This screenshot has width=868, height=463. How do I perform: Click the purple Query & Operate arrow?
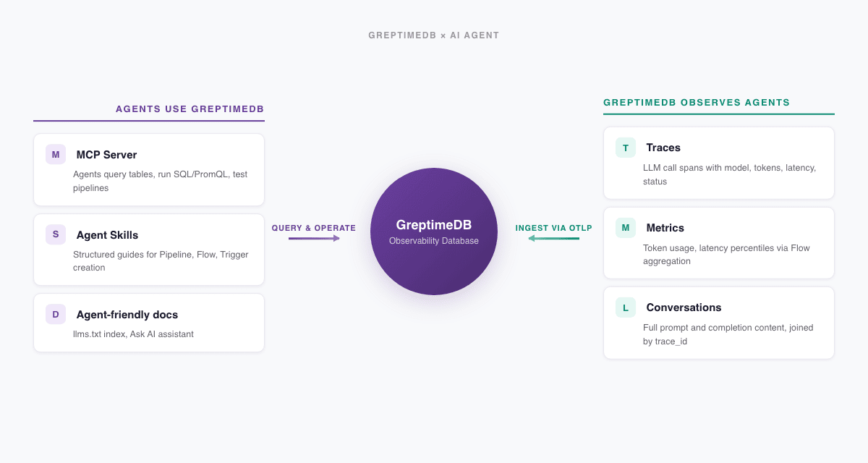pyautogui.click(x=314, y=238)
